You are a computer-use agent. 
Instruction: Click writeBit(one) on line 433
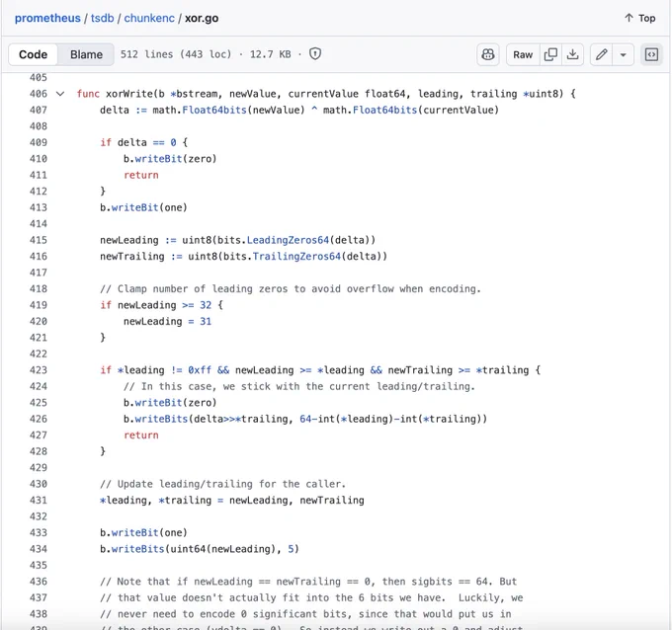tap(149, 533)
